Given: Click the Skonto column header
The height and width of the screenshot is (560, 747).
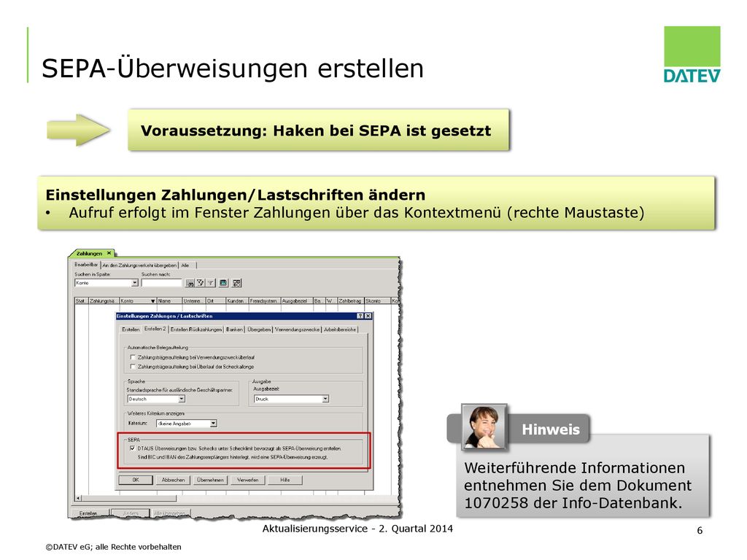Looking at the screenshot, I should point(377,301).
